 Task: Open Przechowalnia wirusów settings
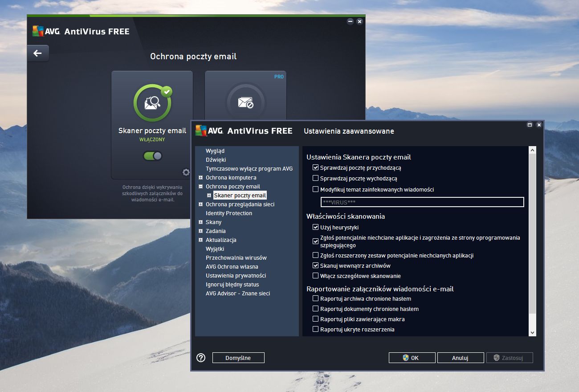click(236, 258)
